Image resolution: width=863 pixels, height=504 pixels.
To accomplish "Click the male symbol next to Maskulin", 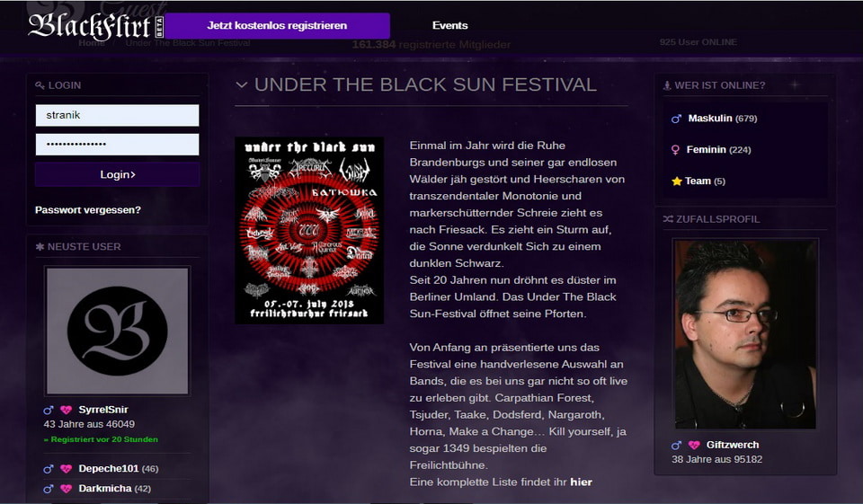I will tap(676, 119).
